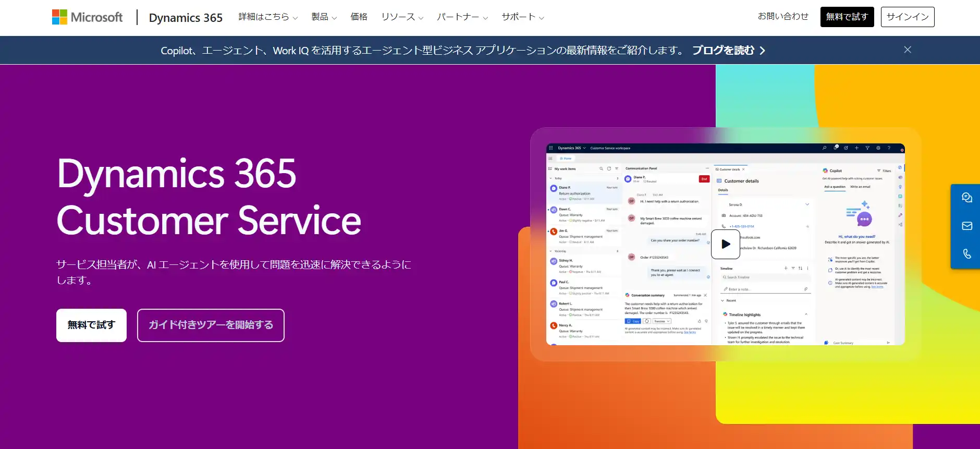This screenshot has height=449, width=980.
Task: Open the email contact icon
Action: [967, 226]
